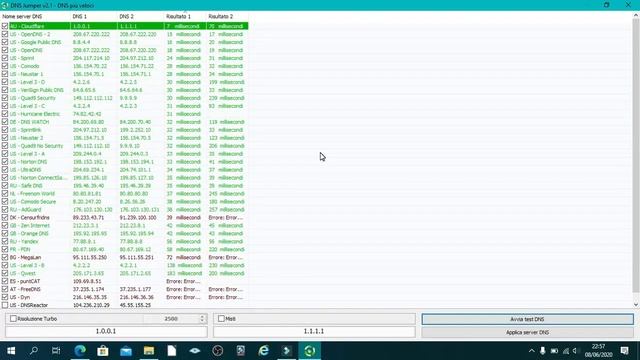The image size is (640, 360).
Task: Click the list vertical scrollbar thumb
Action: click(636, 155)
